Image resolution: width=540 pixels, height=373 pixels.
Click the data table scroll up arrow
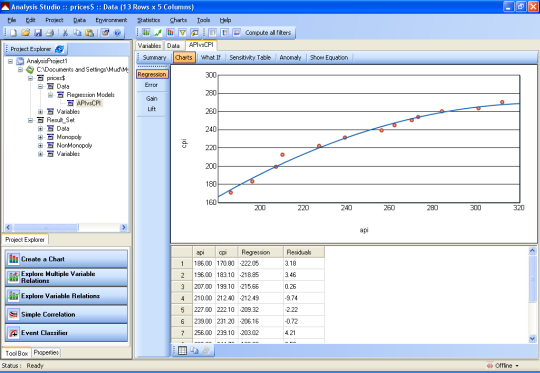click(532, 251)
